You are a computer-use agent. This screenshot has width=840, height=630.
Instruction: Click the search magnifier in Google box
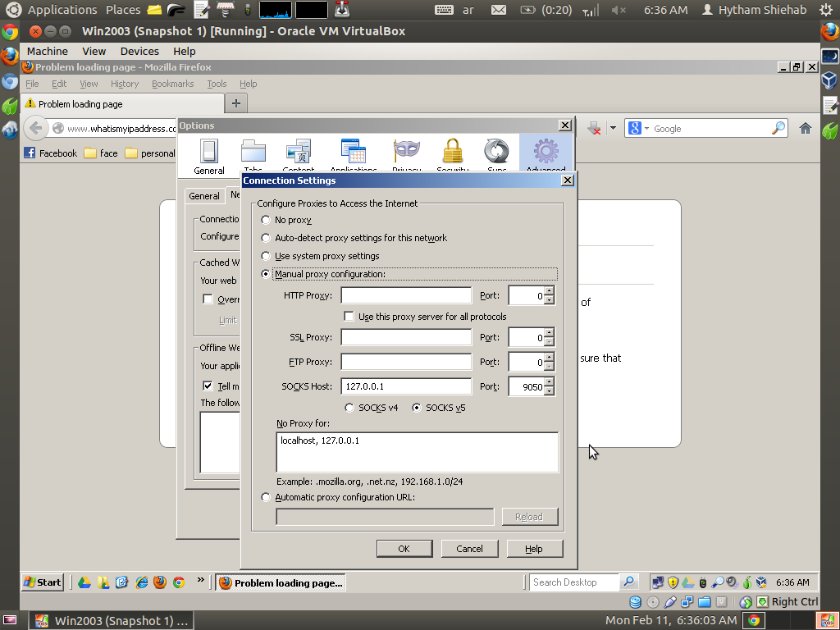pos(778,129)
